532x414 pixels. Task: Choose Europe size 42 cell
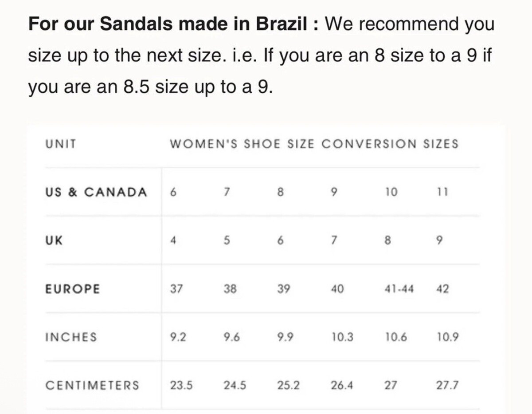tap(442, 289)
